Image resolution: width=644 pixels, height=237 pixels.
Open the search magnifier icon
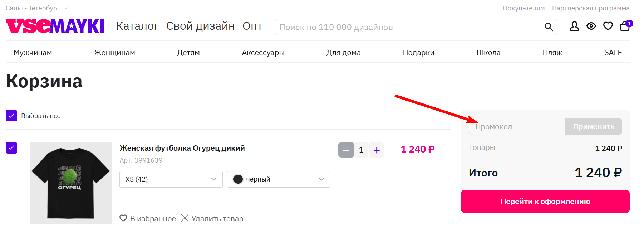point(549,26)
